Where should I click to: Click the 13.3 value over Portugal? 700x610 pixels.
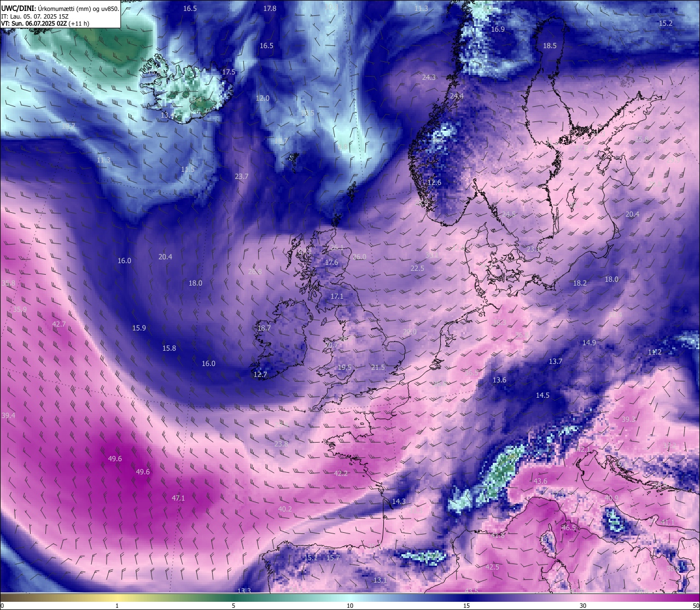tap(244, 591)
